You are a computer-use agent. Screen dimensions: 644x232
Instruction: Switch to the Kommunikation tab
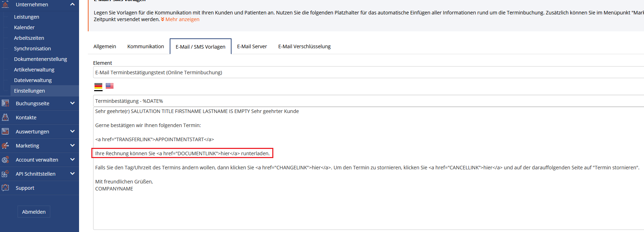coord(145,46)
